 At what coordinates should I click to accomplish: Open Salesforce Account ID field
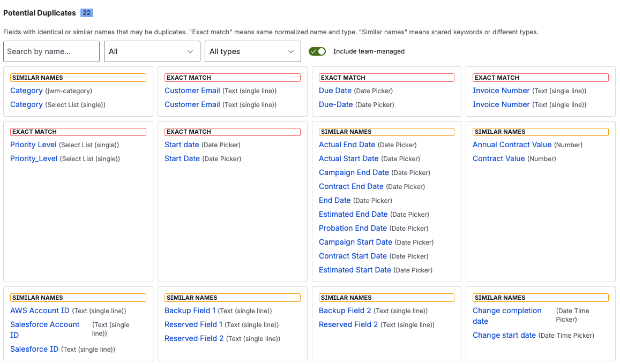click(44, 330)
